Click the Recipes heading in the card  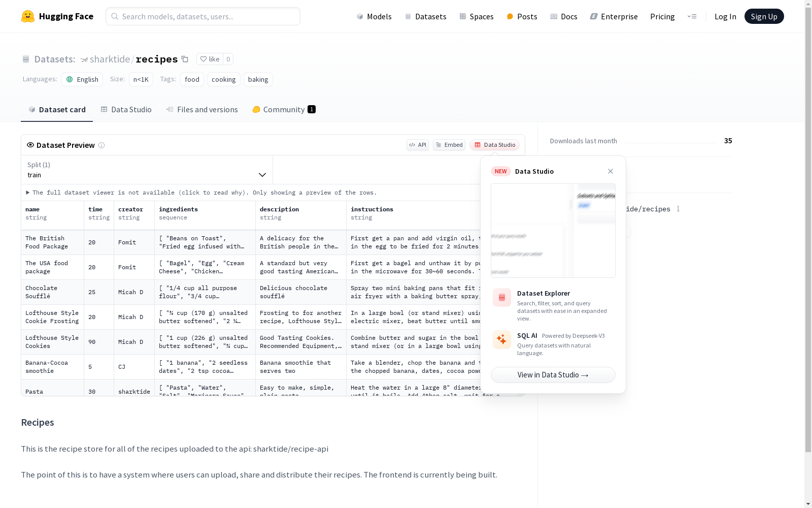(x=38, y=423)
